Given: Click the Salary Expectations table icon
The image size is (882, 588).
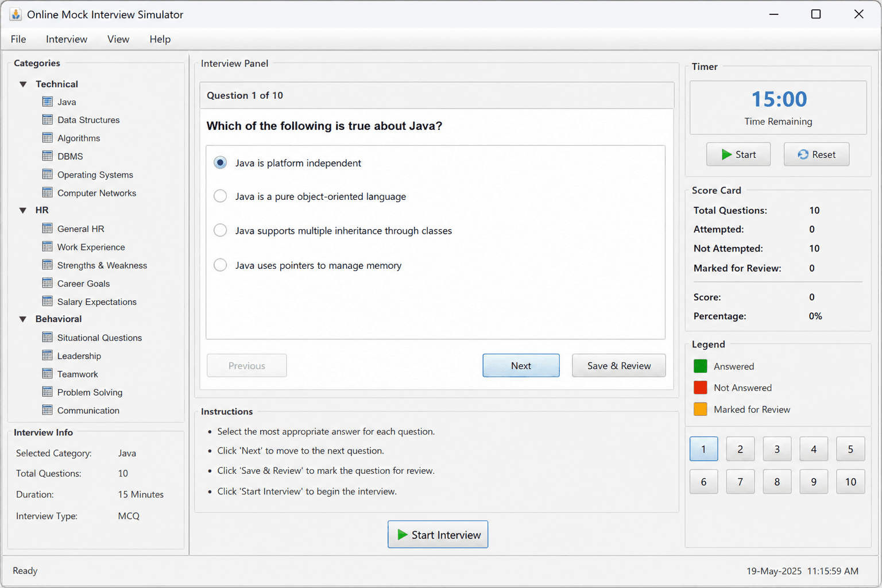Looking at the screenshot, I should [x=48, y=301].
